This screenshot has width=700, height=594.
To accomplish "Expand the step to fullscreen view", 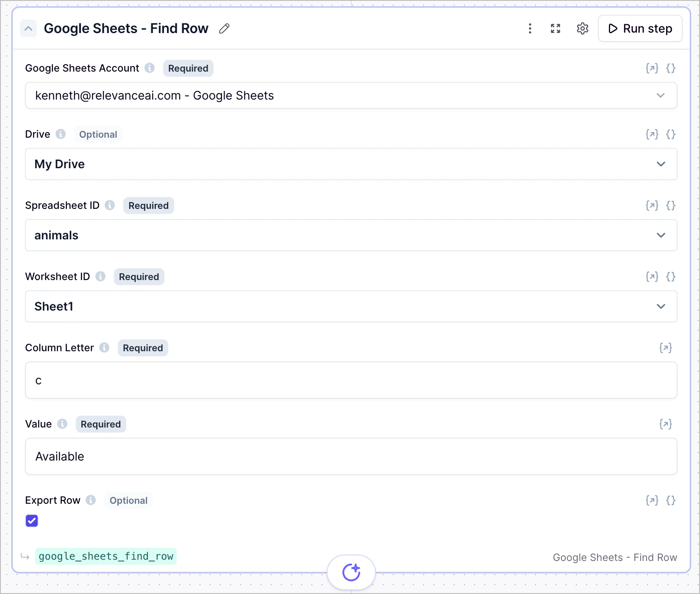I will tap(556, 28).
